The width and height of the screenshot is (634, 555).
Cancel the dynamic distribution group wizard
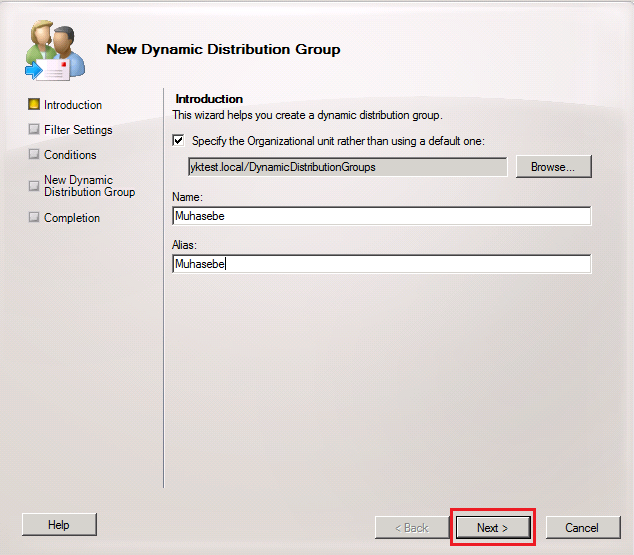[x=581, y=527]
